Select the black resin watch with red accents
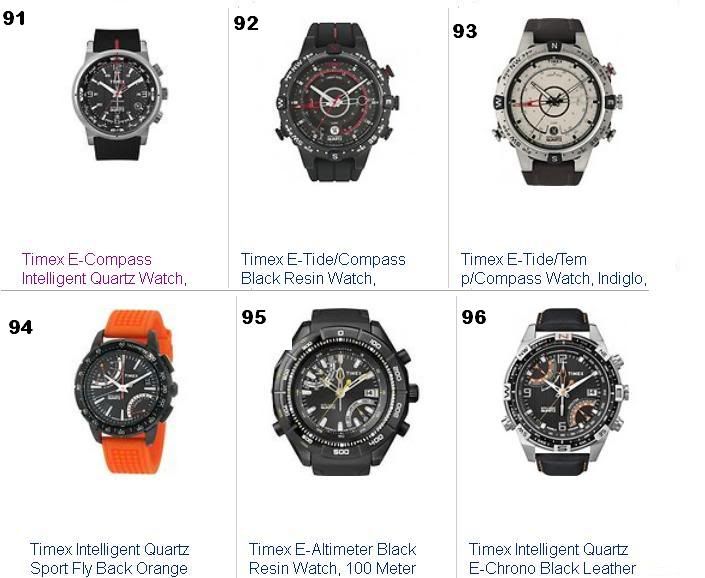This screenshot has height=578, width=705. point(337,102)
